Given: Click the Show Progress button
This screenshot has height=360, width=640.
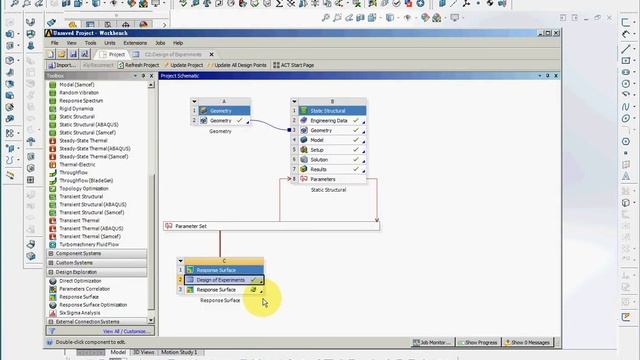Looking at the screenshot, I should pos(478,342).
